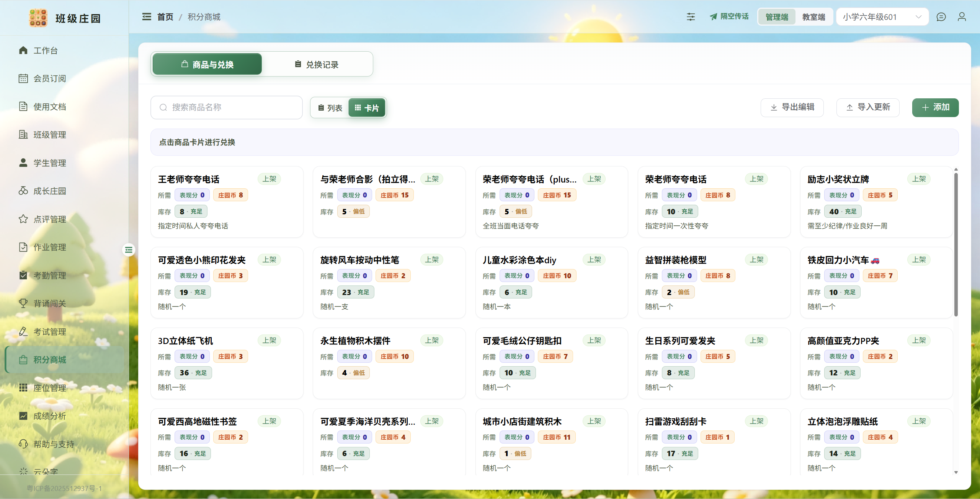The width and height of the screenshot is (980, 499).
Task: Open the 扫雷游戏刮刮卡 card
Action: [x=714, y=442]
